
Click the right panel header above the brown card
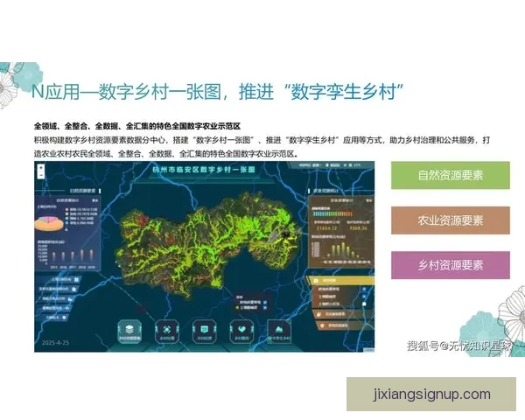pyautogui.click(x=325, y=191)
